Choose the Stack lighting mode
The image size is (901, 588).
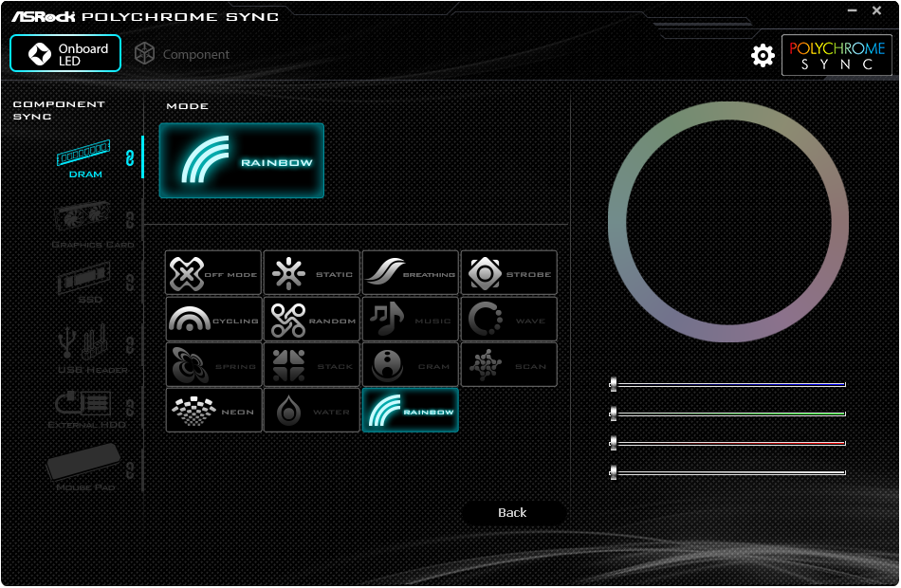(x=312, y=364)
